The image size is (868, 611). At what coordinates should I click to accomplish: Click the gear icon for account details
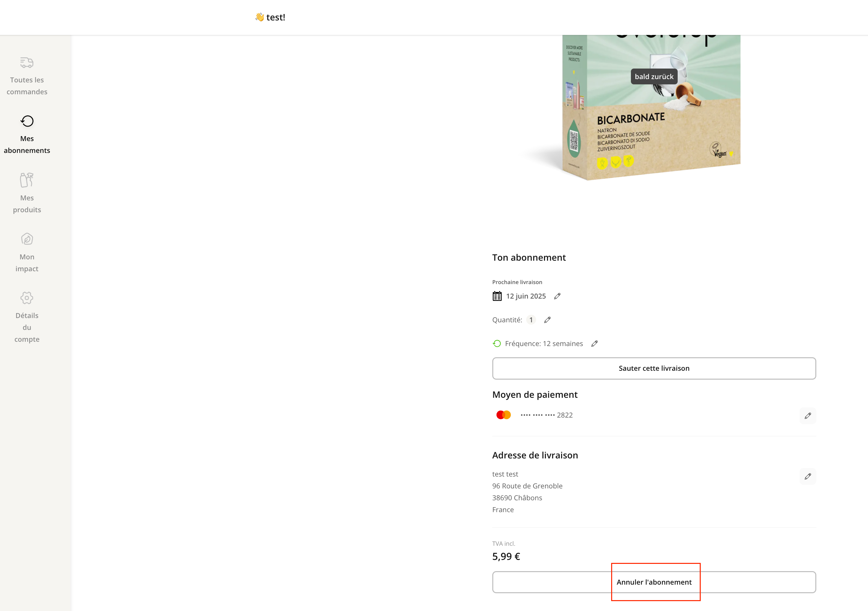coord(27,298)
